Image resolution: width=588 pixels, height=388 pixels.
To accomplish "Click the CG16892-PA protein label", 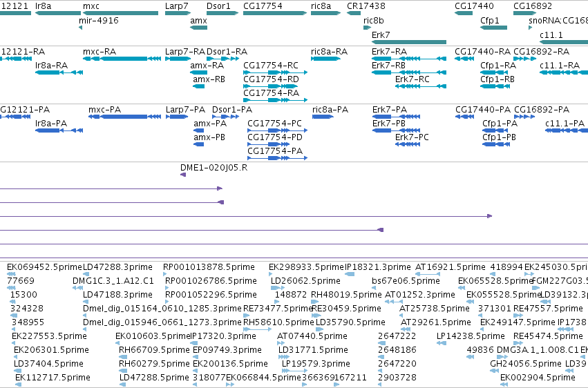I will pos(542,109).
